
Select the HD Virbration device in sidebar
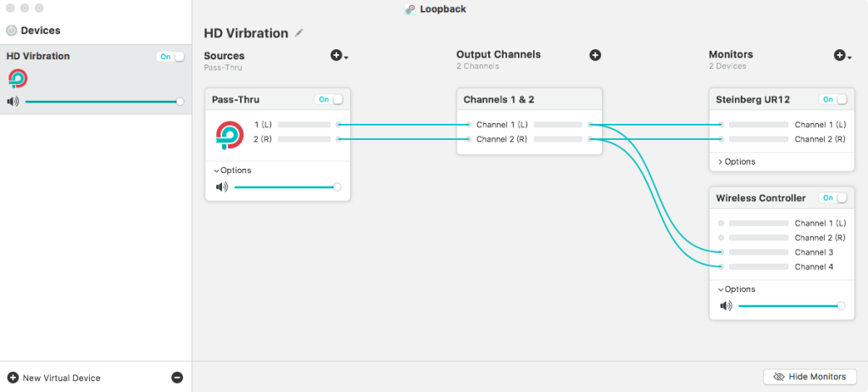96,80
